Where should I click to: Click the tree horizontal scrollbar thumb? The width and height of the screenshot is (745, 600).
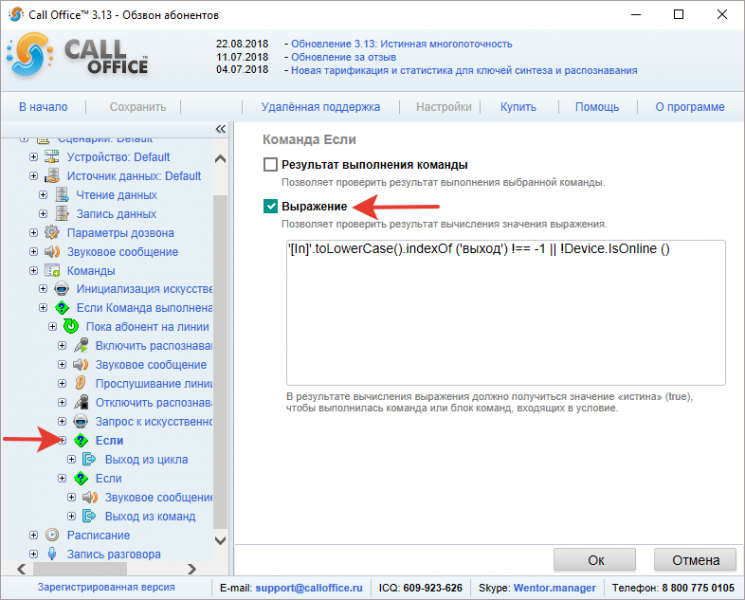80,569
